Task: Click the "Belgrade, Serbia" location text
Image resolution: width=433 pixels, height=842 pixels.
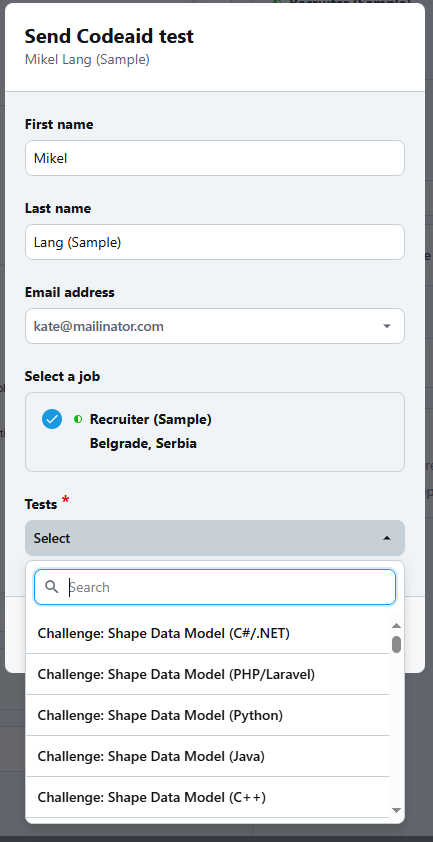Action: [143, 444]
